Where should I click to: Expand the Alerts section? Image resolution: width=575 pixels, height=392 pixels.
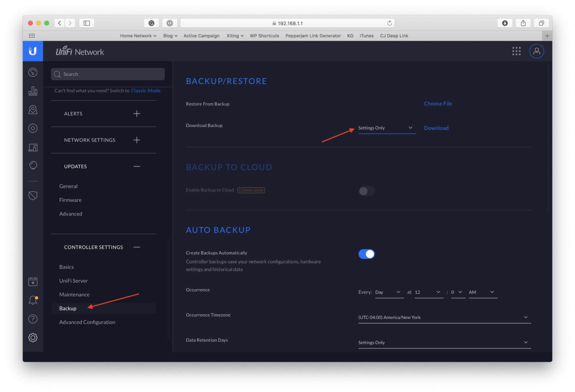(137, 114)
